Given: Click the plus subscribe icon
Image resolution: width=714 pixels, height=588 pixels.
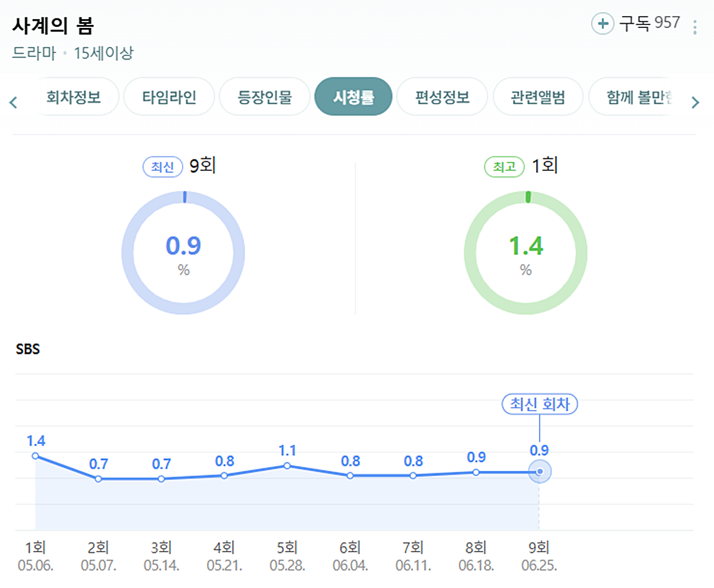Looking at the screenshot, I should click(602, 24).
